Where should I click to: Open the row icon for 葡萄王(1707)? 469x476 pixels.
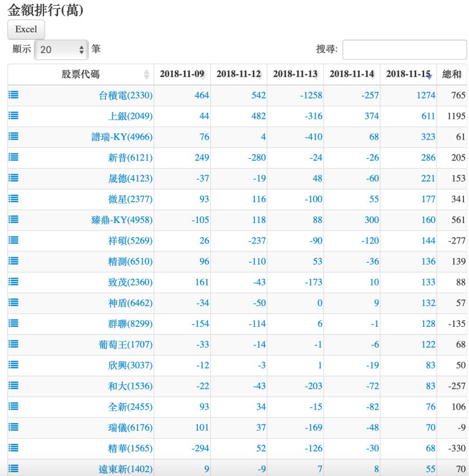[12, 344]
